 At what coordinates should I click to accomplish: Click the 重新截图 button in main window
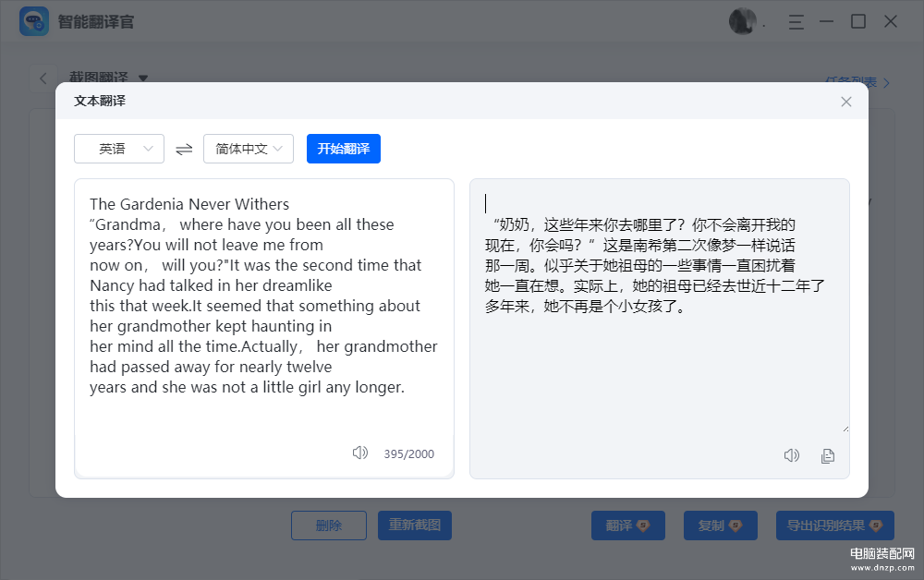pos(415,526)
